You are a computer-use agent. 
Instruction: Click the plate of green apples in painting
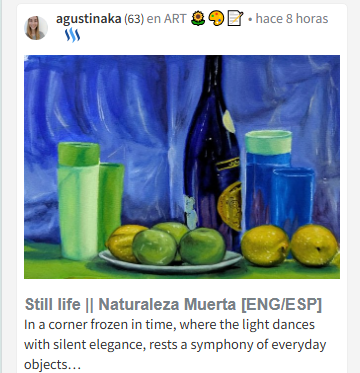171,248
